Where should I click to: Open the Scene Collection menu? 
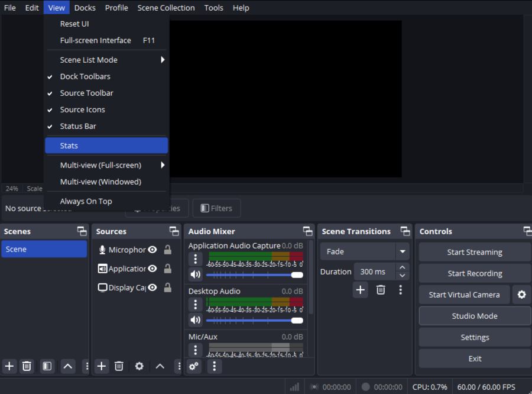166,8
